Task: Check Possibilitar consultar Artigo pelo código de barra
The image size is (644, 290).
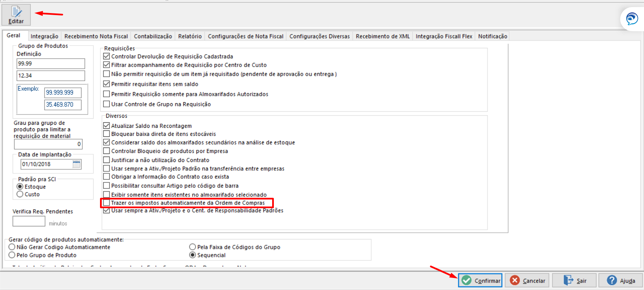Action: click(x=107, y=185)
